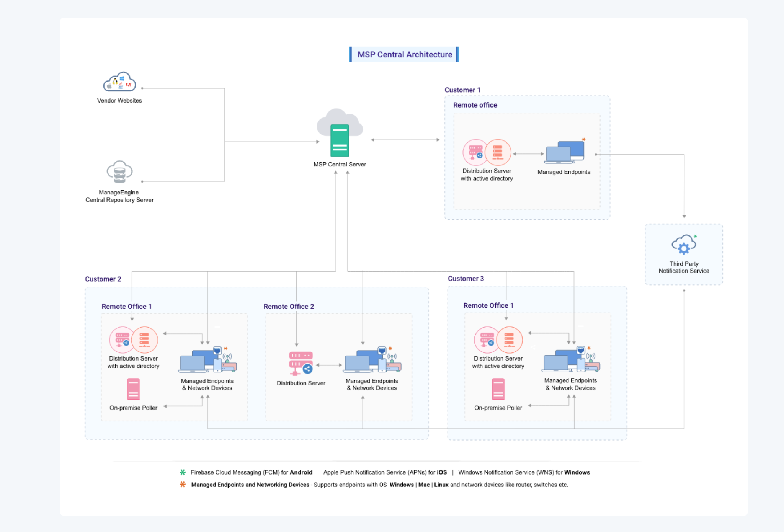Click Customer 2 On-premise Poller label
The height and width of the screenshot is (532, 784).
coord(133,408)
